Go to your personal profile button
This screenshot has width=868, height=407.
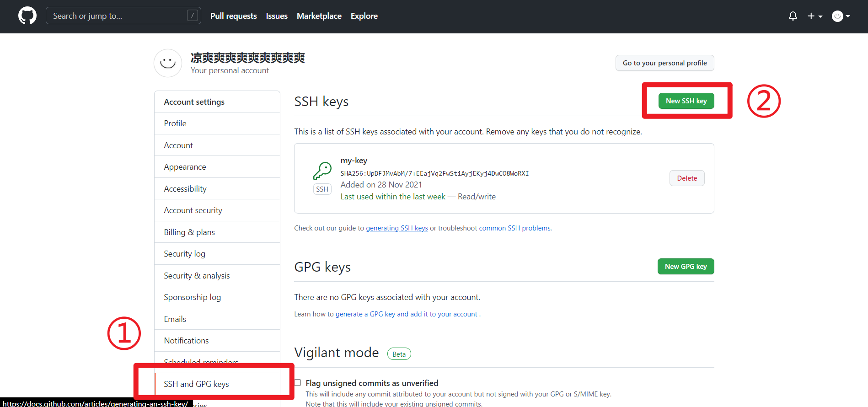(x=664, y=63)
